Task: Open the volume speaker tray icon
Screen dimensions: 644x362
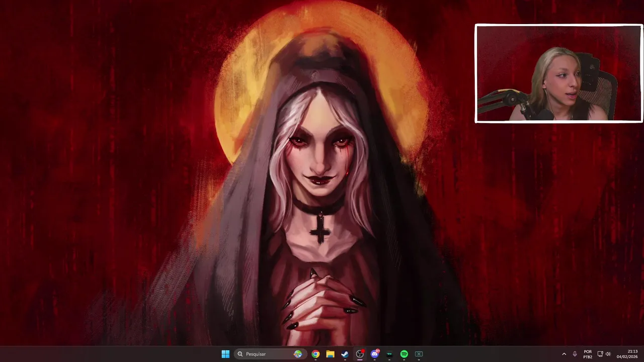Action: click(608, 354)
